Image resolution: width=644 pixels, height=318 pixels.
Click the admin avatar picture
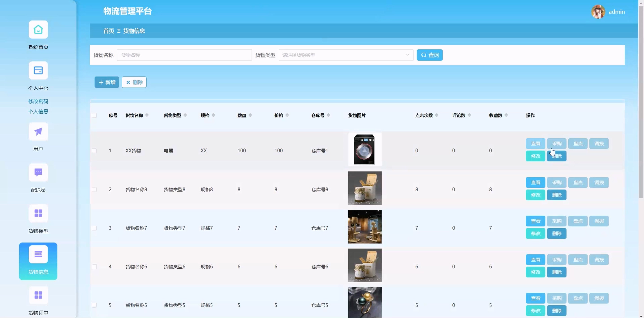[x=598, y=12]
